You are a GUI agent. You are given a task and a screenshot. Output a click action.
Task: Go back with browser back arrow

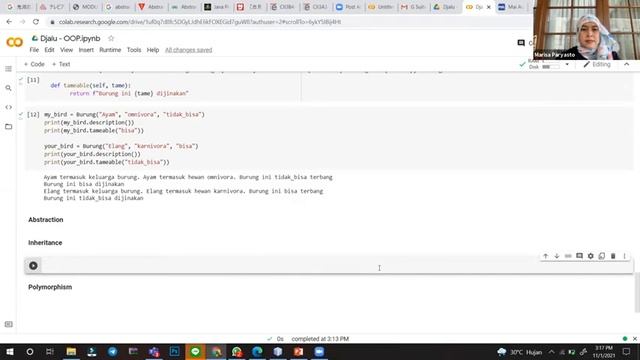pos(9,22)
